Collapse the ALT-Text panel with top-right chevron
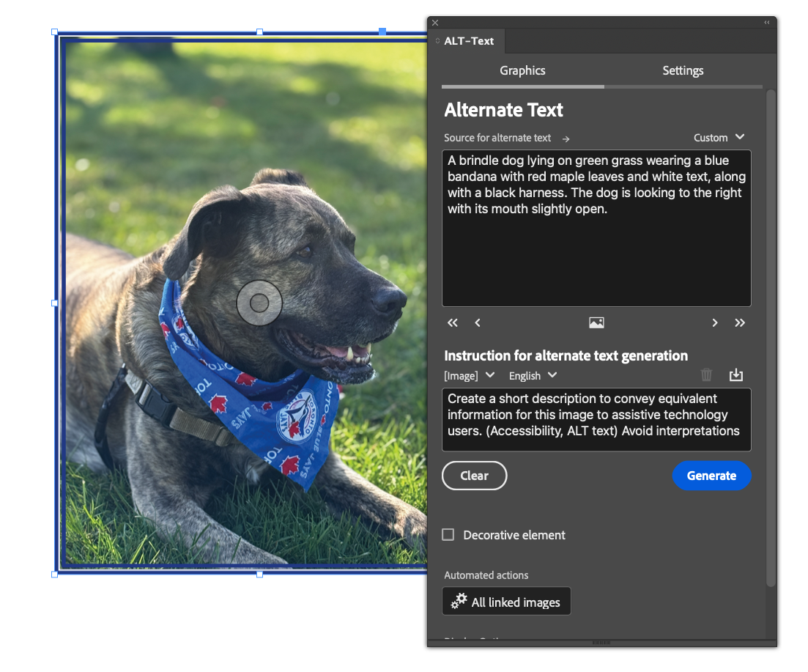The image size is (808, 672). coord(766,22)
